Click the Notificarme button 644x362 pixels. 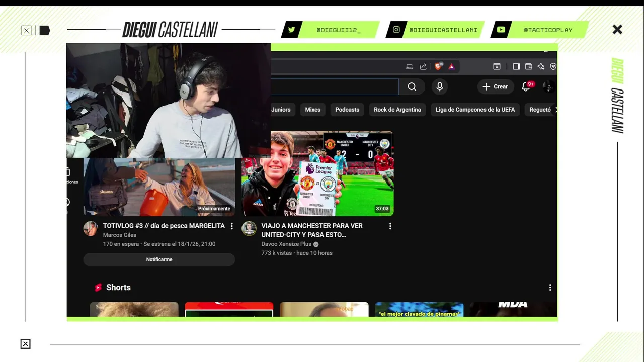click(x=159, y=259)
